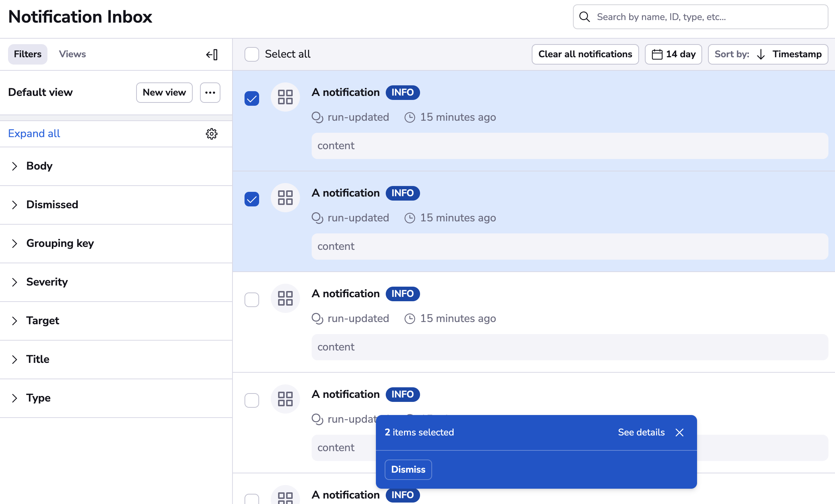This screenshot has width=835, height=504.
Task: Toggle the Select all checkbox
Action: click(251, 54)
